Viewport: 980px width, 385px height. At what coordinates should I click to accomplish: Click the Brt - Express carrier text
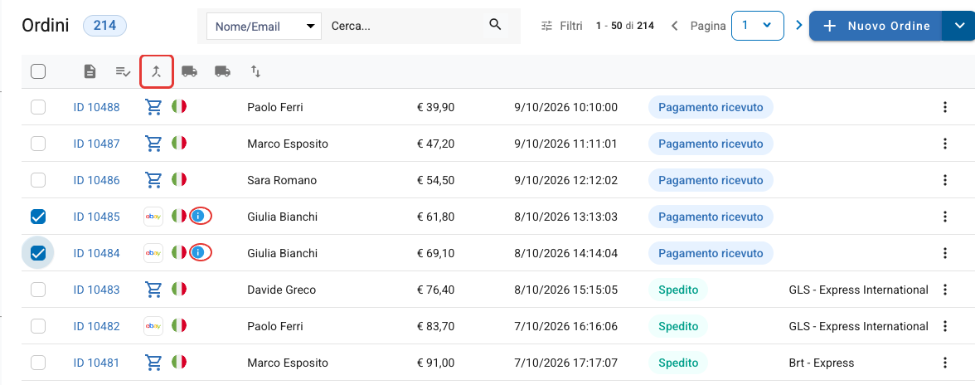click(x=822, y=363)
